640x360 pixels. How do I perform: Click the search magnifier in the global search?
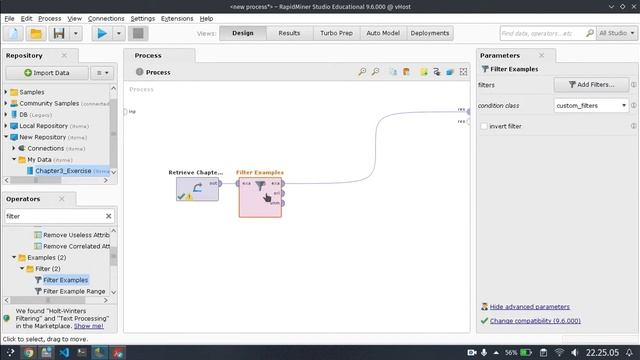(589, 33)
